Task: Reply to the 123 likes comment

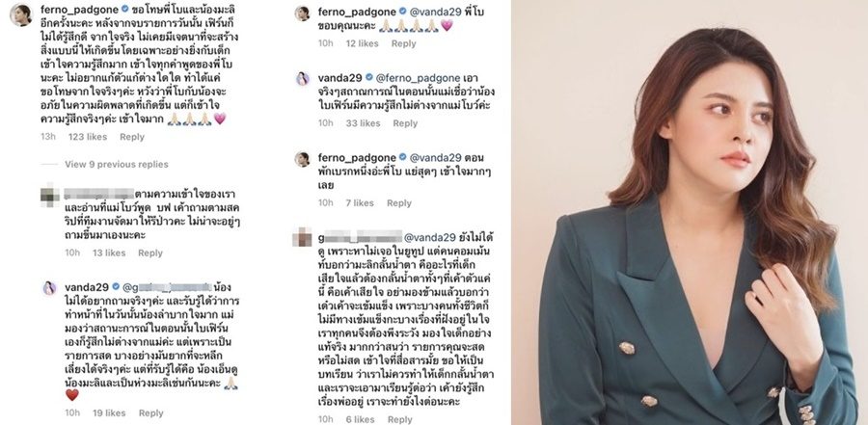Action: point(132,137)
